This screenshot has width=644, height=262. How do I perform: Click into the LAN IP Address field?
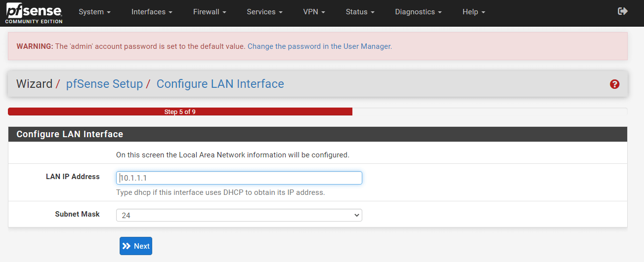(239, 178)
